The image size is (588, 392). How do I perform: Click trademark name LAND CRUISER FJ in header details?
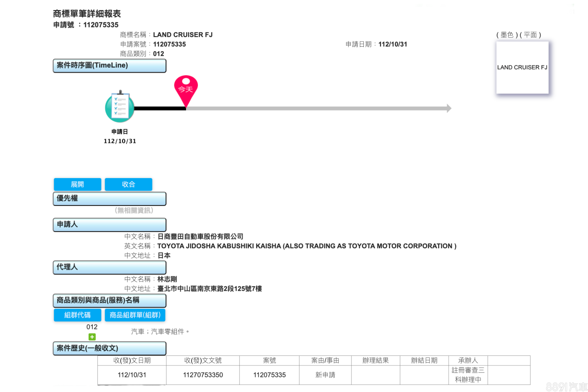click(x=183, y=35)
